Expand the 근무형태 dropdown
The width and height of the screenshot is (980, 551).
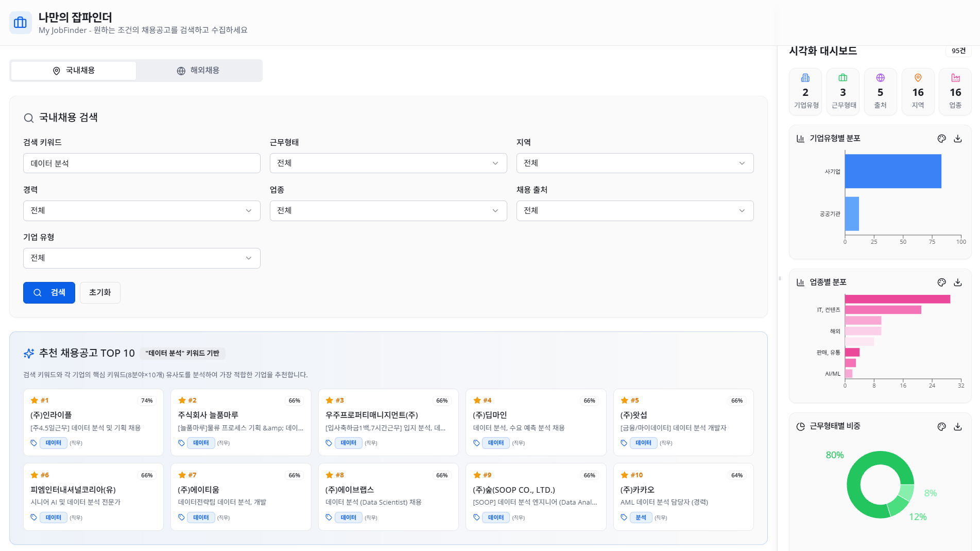(388, 163)
